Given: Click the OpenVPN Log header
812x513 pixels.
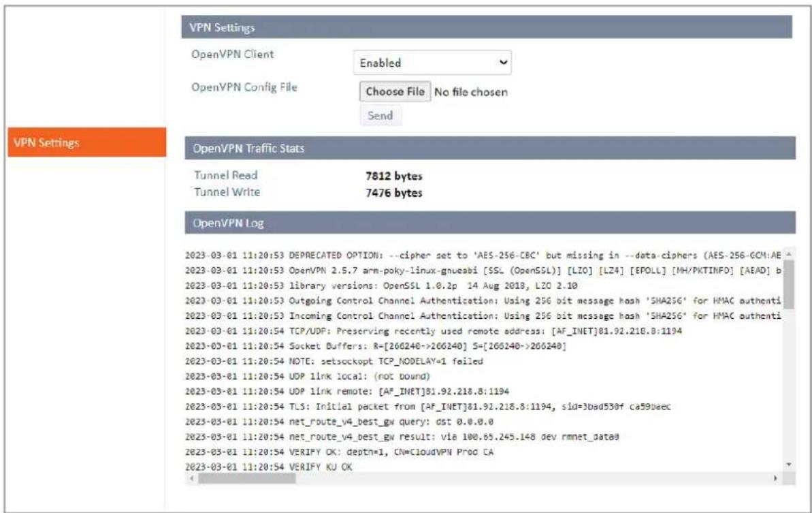Looking at the screenshot, I should tap(490, 223).
